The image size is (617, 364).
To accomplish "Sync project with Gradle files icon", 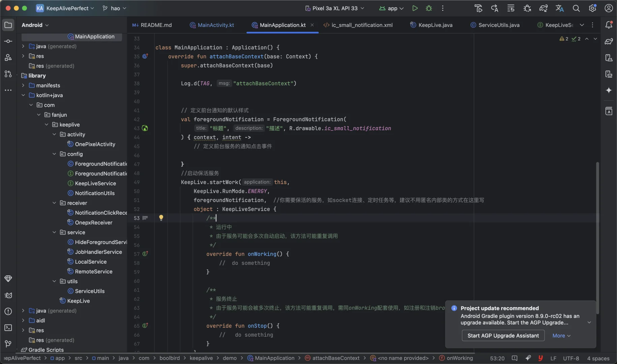I will pyautogui.click(x=544, y=8).
